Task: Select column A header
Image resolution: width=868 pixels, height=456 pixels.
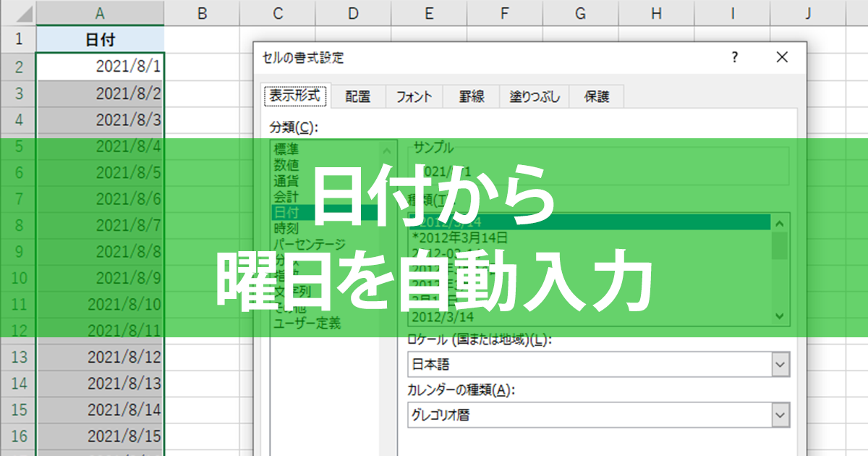Action: point(100,13)
